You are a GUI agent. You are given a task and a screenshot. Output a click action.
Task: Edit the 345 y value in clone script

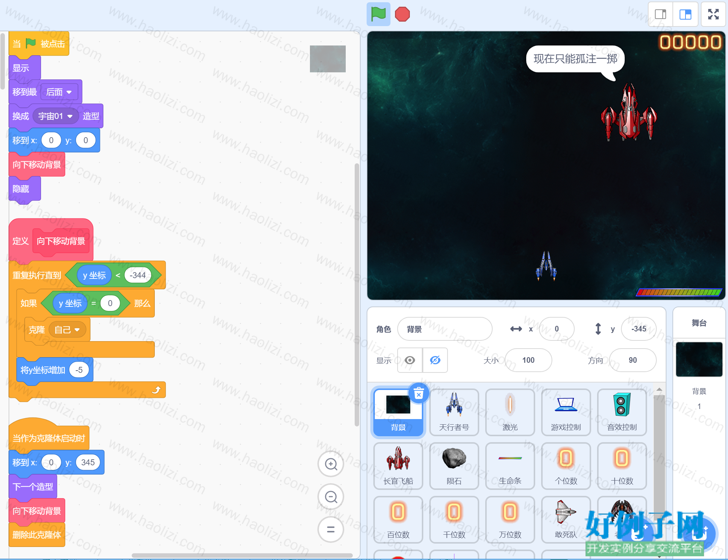[88, 462]
